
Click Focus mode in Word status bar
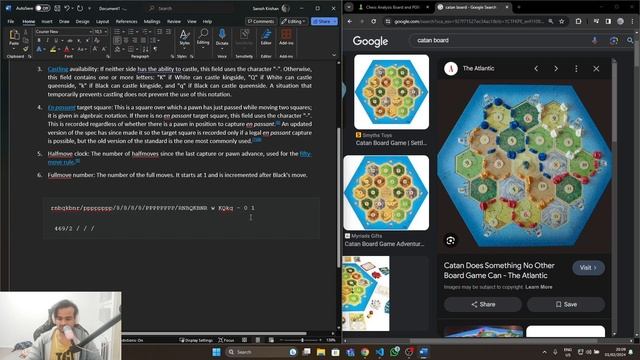pyautogui.click(x=226, y=340)
